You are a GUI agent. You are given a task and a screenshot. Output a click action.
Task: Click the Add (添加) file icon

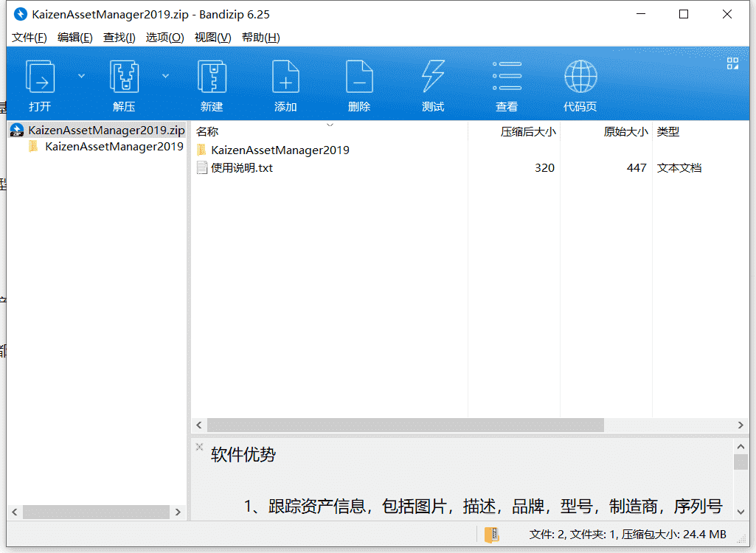click(285, 77)
